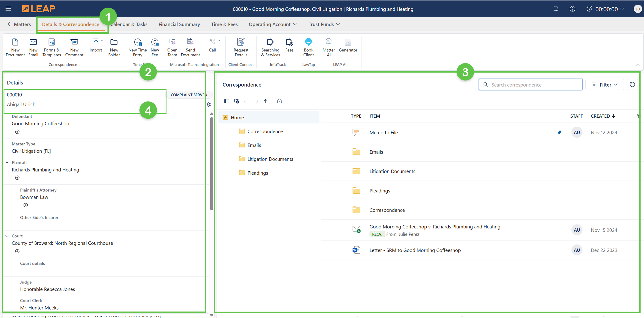The height and width of the screenshot is (318, 644).
Task: Click Forms & Templates icon
Action: [51, 42]
